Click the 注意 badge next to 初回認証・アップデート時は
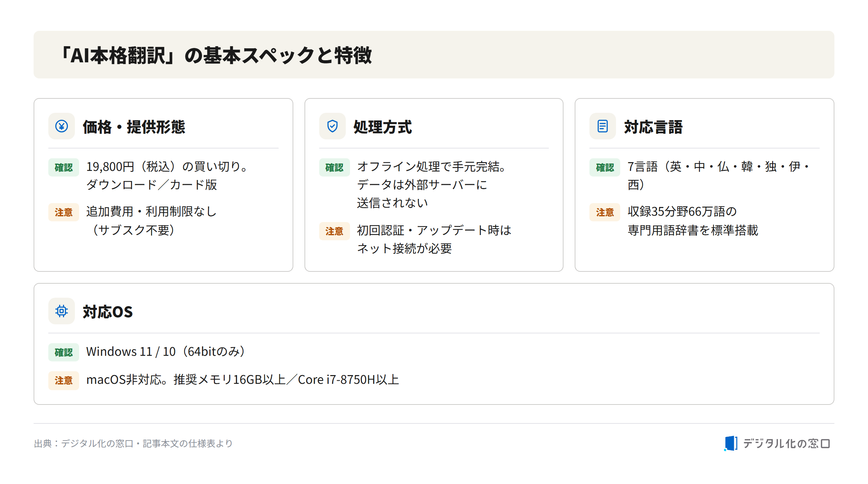The width and height of the screenshot is (868, 484). click(334, 231)
